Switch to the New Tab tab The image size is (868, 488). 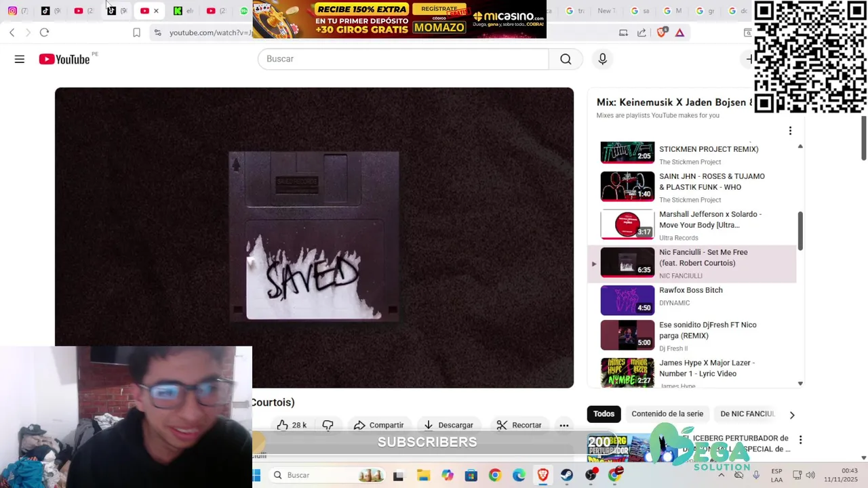coord(606,11)
